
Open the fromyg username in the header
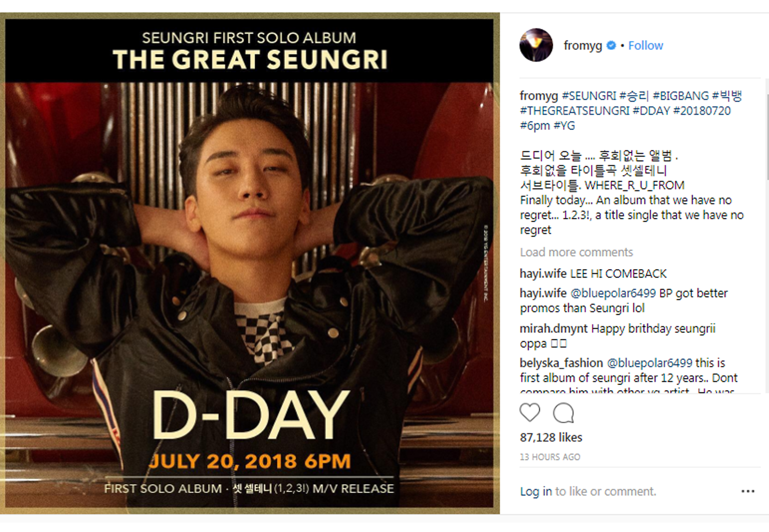coord(583,45)
